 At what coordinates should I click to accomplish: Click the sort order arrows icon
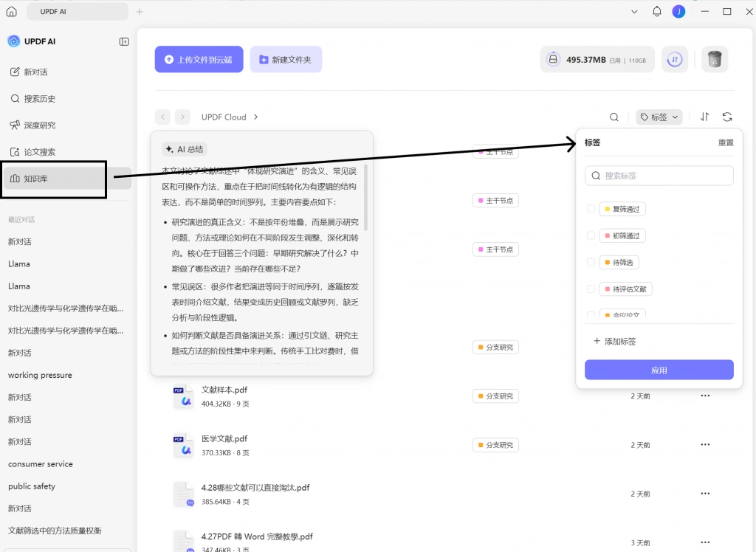(x=705, y=117)
